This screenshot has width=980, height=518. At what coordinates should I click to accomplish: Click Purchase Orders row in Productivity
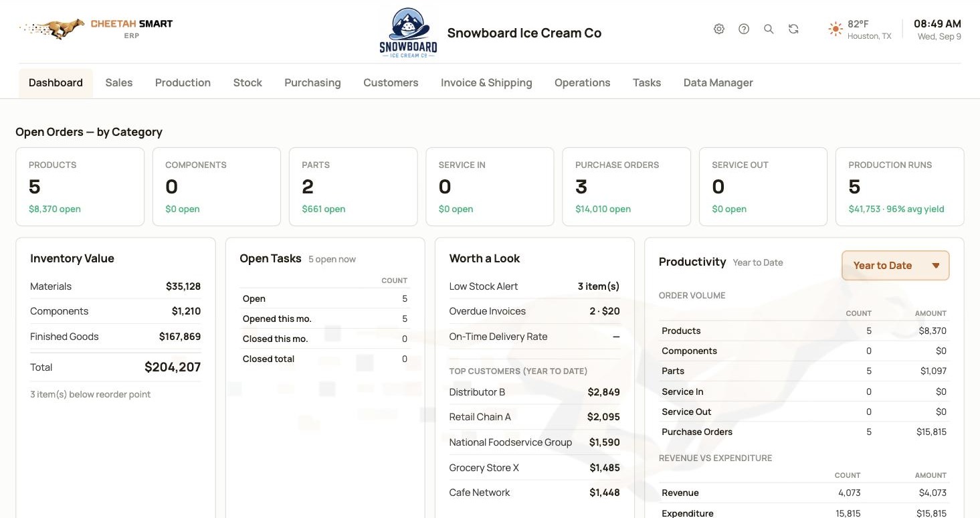[x=804, y=432]
